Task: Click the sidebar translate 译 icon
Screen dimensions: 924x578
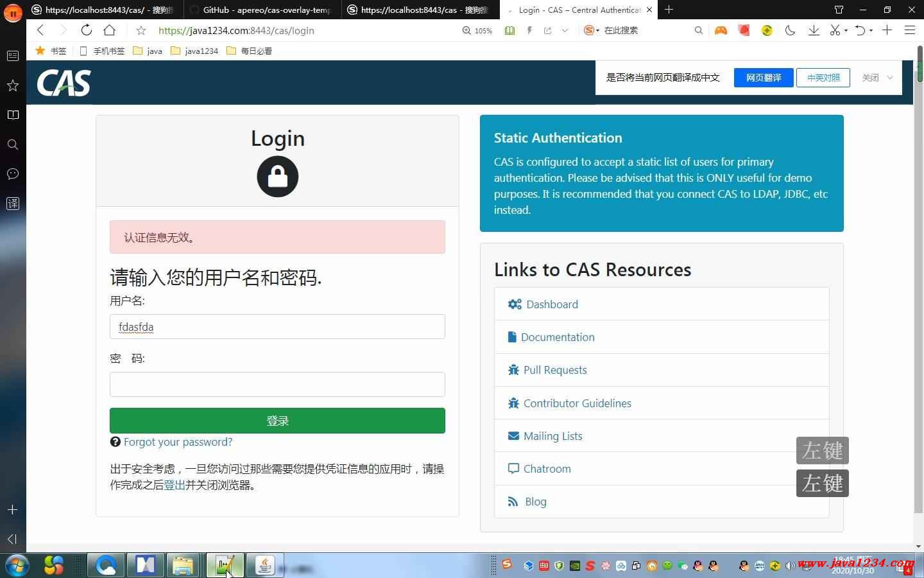Action: 12,204
